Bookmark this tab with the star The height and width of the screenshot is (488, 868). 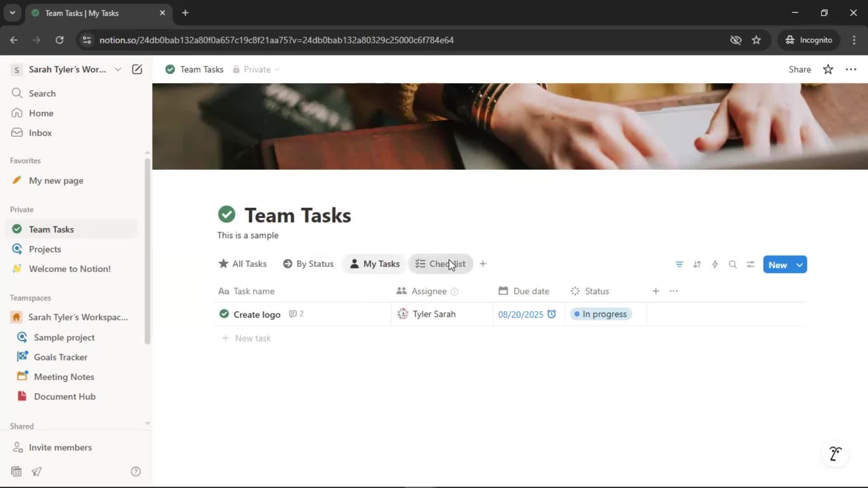(756, 40)
